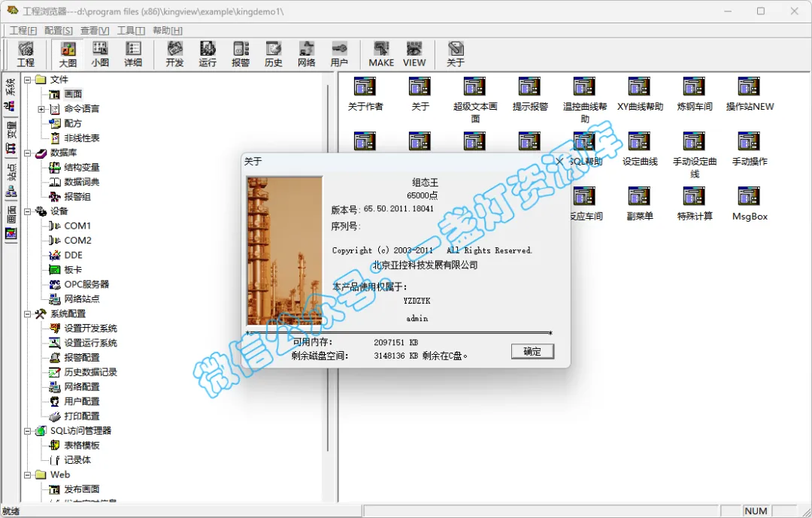This screenshot has height=518, width=812.
Task: Click the 关于 about toolbar icon
Action: coord(456,54)
